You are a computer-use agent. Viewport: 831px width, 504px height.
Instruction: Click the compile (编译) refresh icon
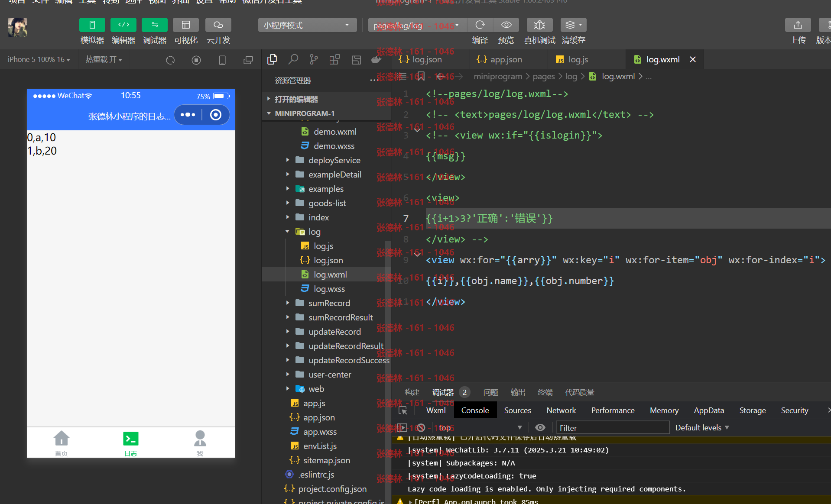pyautogui.click(x=480, y=25)
